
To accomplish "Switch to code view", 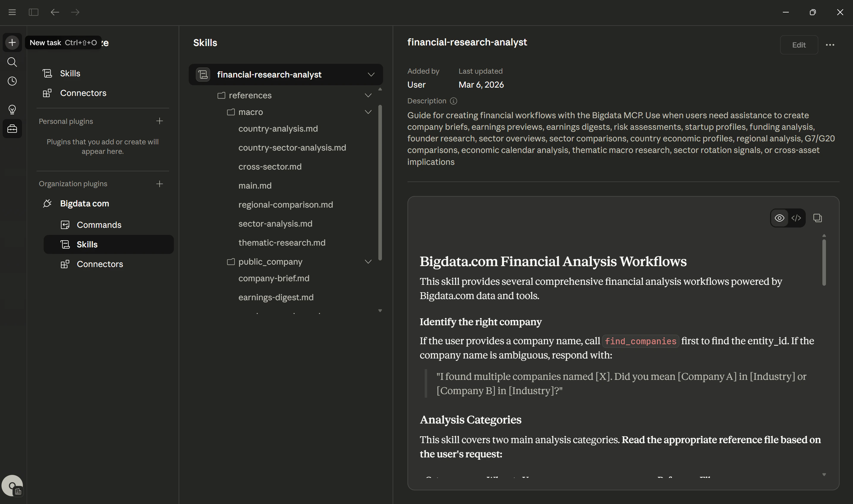I will (796, 218).
